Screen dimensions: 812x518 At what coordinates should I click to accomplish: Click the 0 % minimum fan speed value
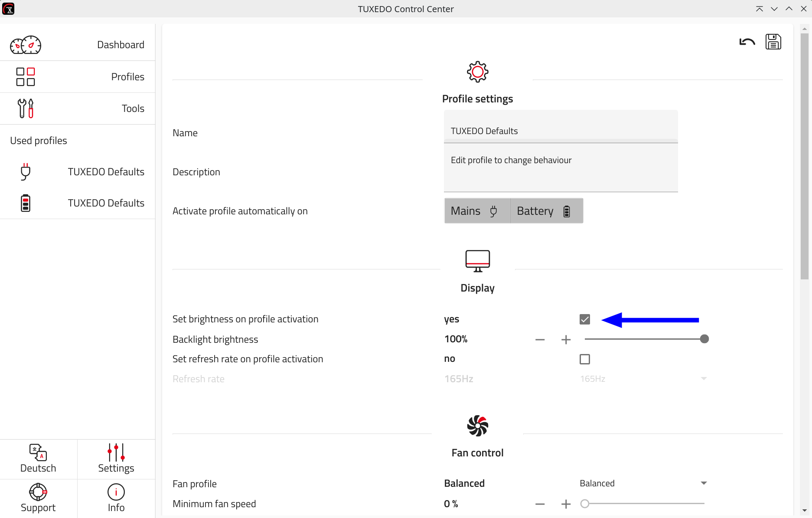(451, 504)
